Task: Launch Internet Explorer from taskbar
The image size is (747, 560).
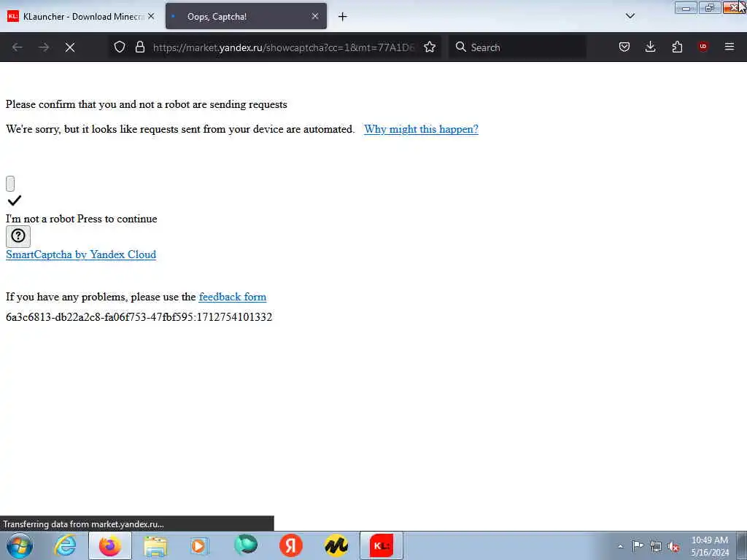Action: [65, 545]
